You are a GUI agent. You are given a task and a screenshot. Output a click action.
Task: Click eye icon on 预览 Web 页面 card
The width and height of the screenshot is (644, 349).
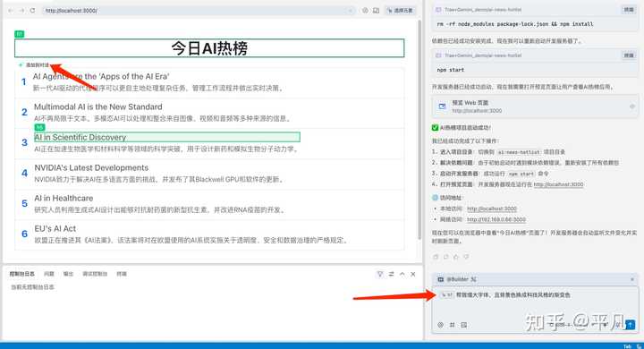632,106
